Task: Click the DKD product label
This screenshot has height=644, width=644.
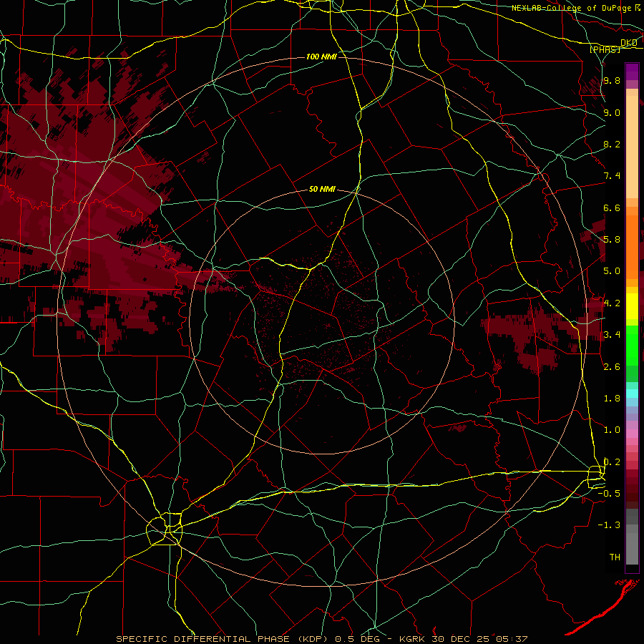Action: tap(629, 43)
